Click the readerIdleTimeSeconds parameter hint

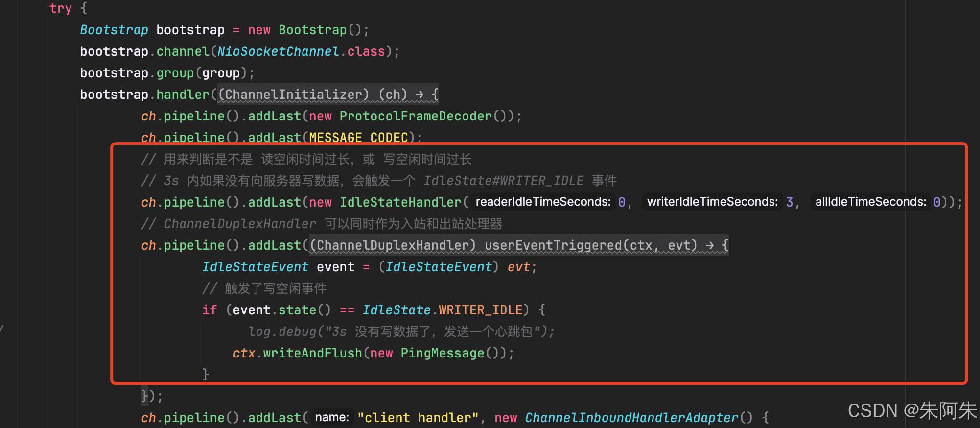point(543,202)
